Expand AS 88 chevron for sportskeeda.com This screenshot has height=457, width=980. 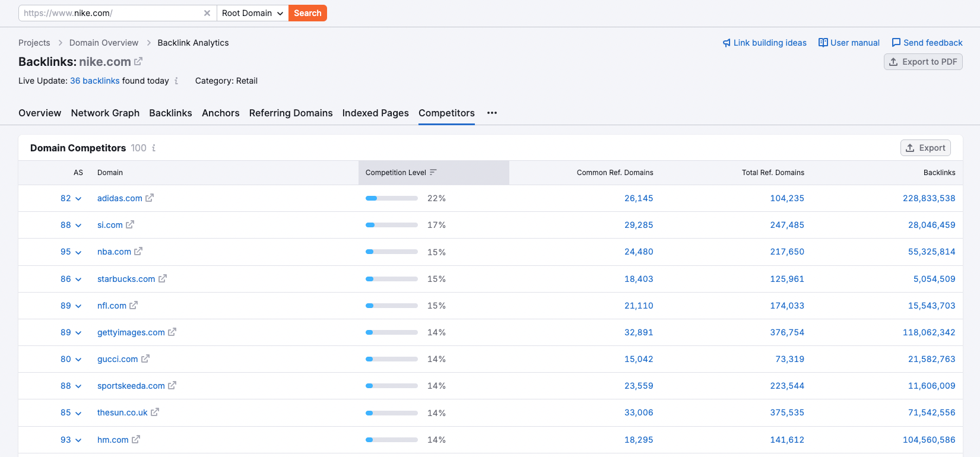[x=78, y=386]
